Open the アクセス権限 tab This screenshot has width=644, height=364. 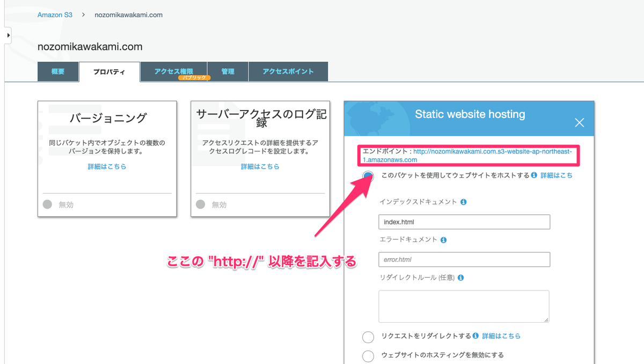(173, 71)
